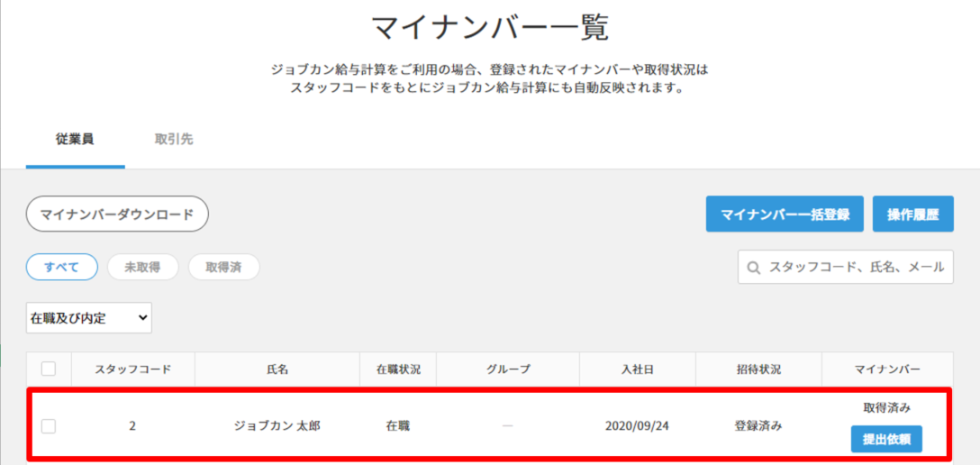Switch to the 従業員 tab
This screenshot has width=980, height=465.
(x=76, y=140)
